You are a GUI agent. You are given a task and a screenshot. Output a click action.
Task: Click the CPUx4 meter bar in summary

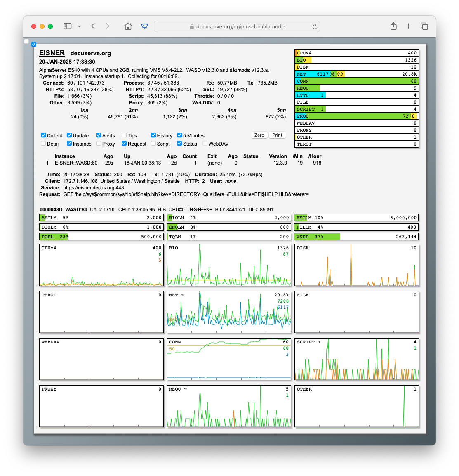coord(357,53)
